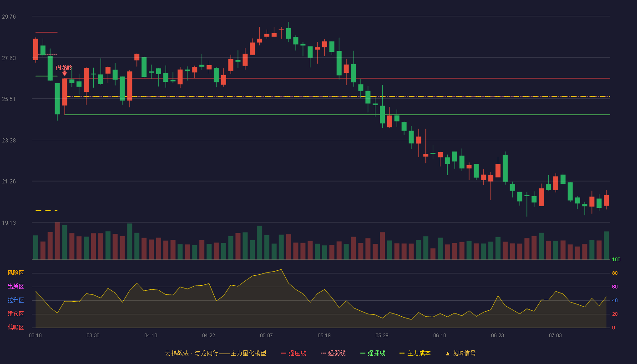The height and width of the screenshot is (364, 637).
Task: Click the 06-23 date on the time axis
Action: 497,335
